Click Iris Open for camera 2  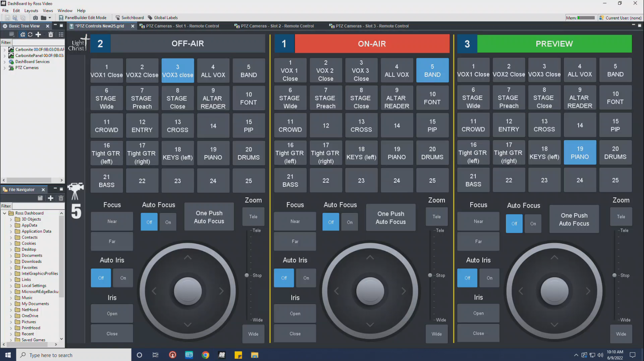click(112, 314)
